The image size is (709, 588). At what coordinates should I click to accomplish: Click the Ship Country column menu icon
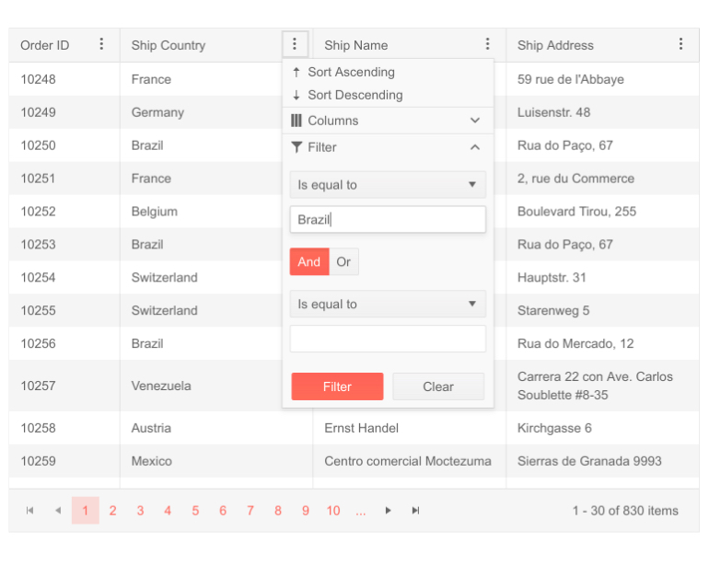pyautogui.click(x=295, y=44)
